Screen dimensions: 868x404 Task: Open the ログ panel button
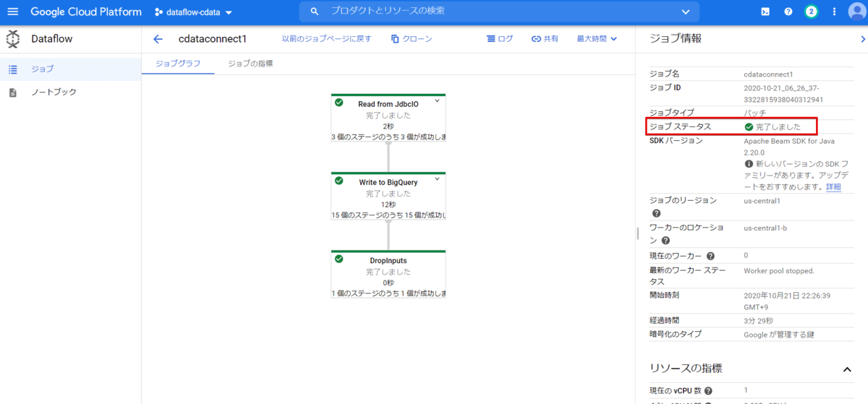[500, 39]
